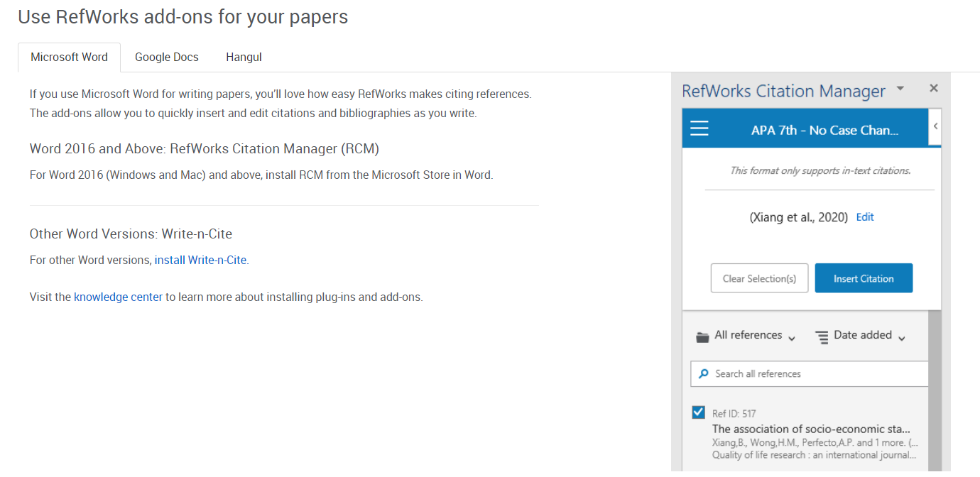Viewport: 980px width, 477px height.
Task: Uncheck the Ref ID: 517 reference
Action: [x=699, y=412]
